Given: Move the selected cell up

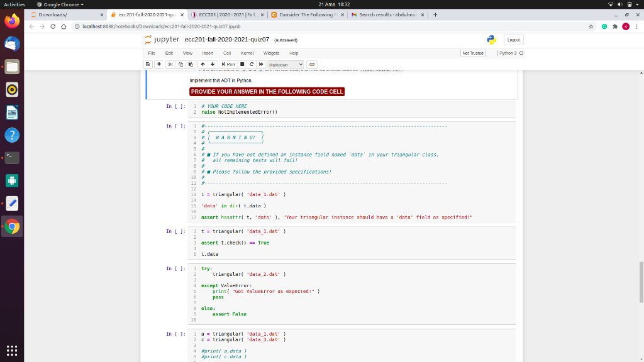Looking at the screenshot, I should pos(202,63).
